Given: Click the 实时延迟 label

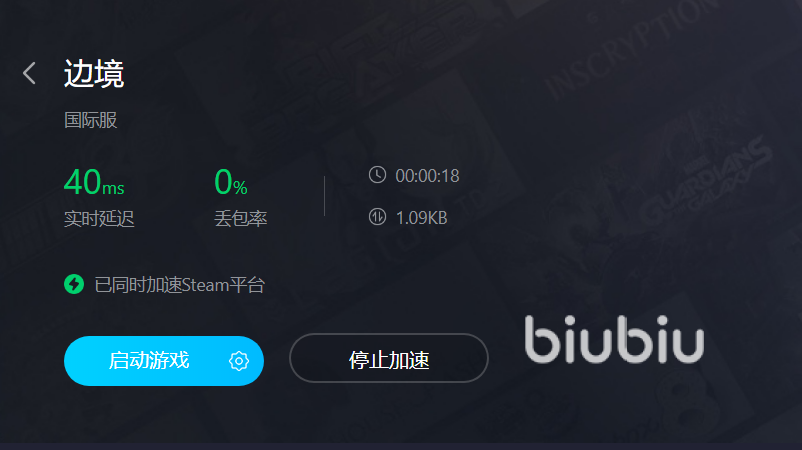Looking at the screenshot, I should click(99, 219).
